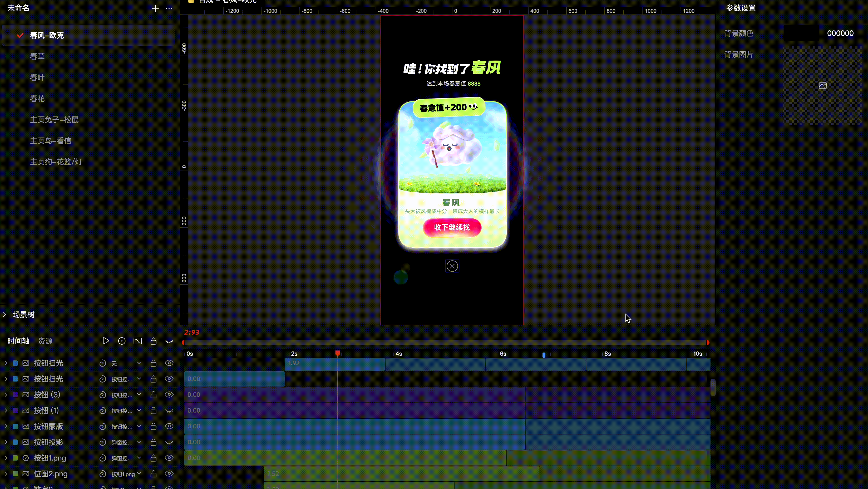
Task: Edit the 000000 background color value
Action: [840, 33]
